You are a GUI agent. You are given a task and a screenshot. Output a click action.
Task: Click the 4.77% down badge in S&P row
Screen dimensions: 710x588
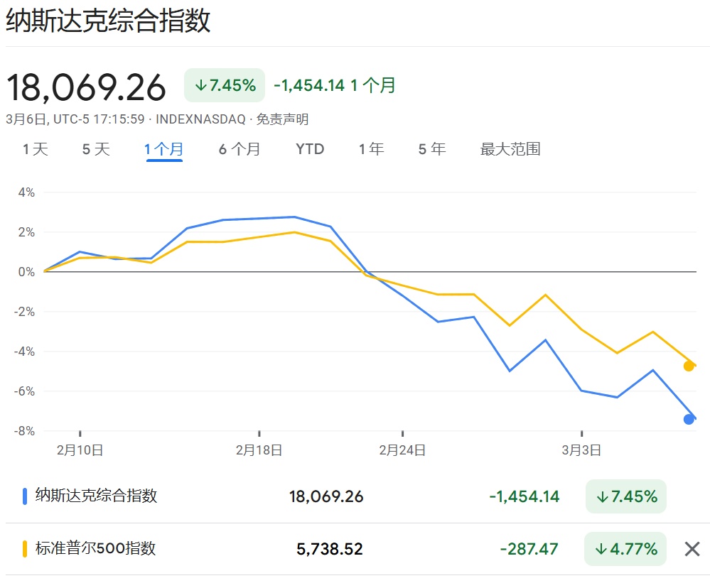tap(625, 549)
